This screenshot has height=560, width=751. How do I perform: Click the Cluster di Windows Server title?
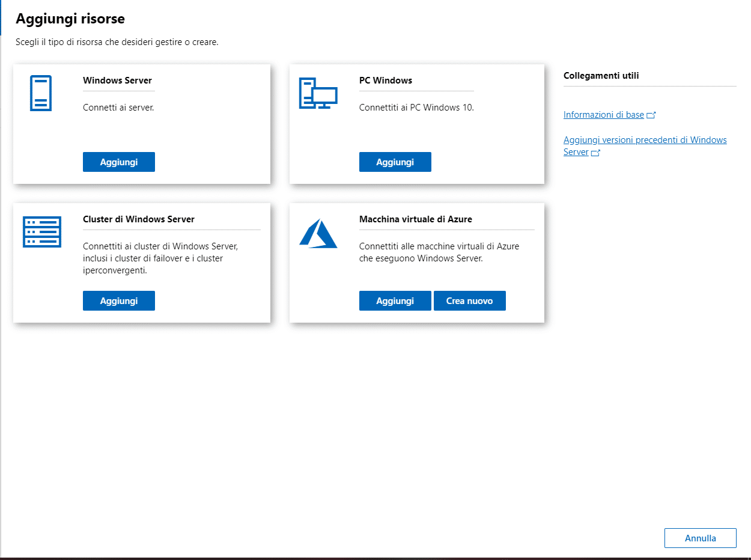(x=139, y=219)
